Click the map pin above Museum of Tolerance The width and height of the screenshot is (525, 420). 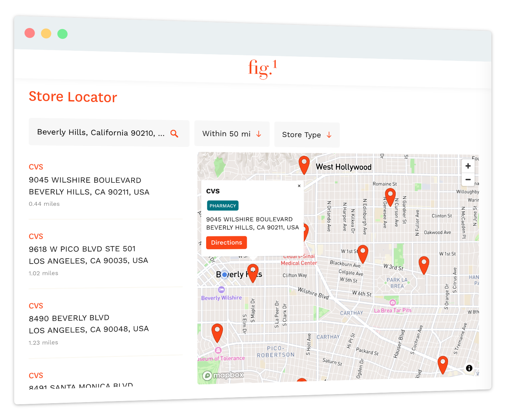(x=217, y=333)
